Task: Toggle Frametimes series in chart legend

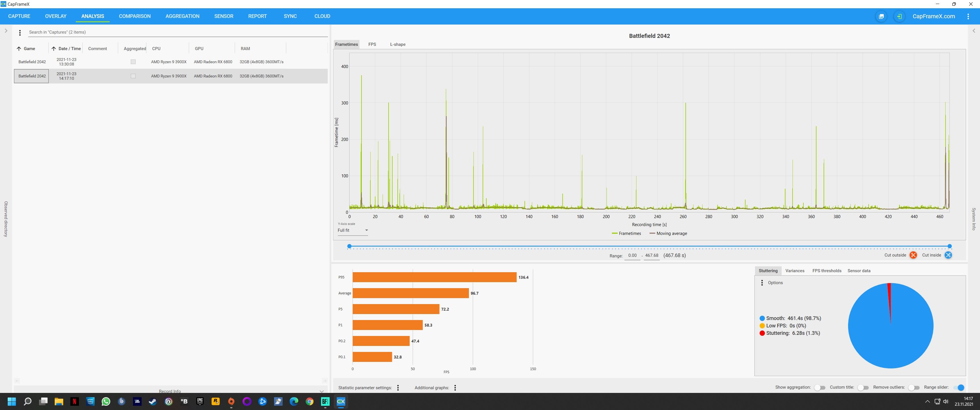Action: click(x=626, y=233)
